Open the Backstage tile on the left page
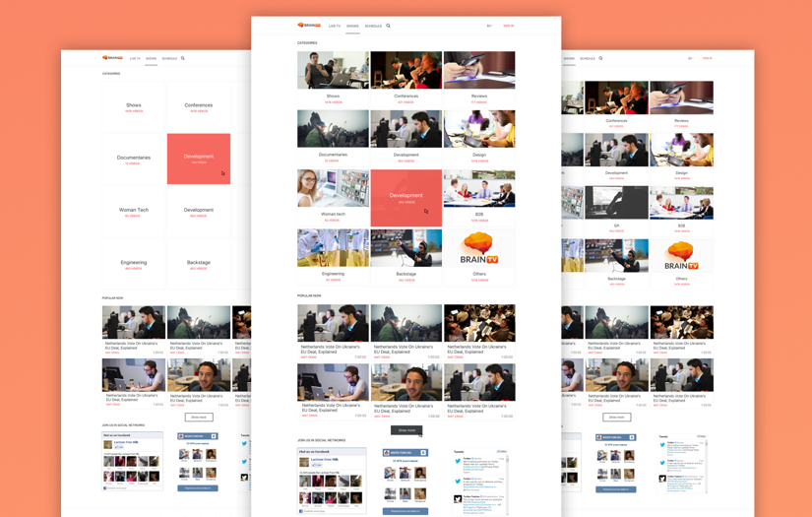The width and height of the screenshot is (812, 517). [x=199, y=264]
